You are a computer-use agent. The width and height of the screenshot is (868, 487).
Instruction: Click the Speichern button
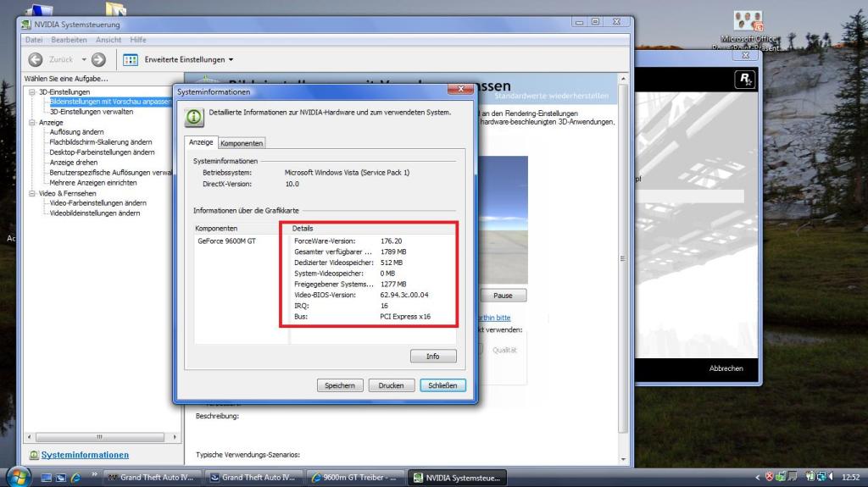tap(340, 385)
